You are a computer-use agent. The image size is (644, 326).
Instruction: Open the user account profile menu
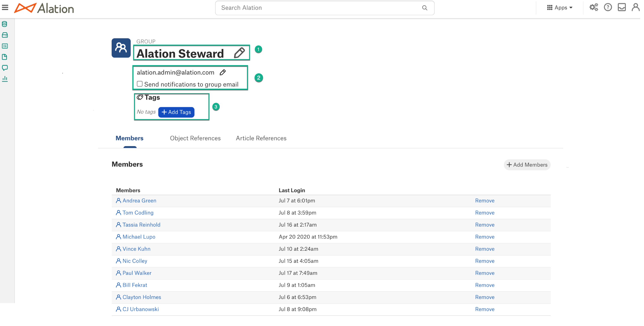coord(635,7)
